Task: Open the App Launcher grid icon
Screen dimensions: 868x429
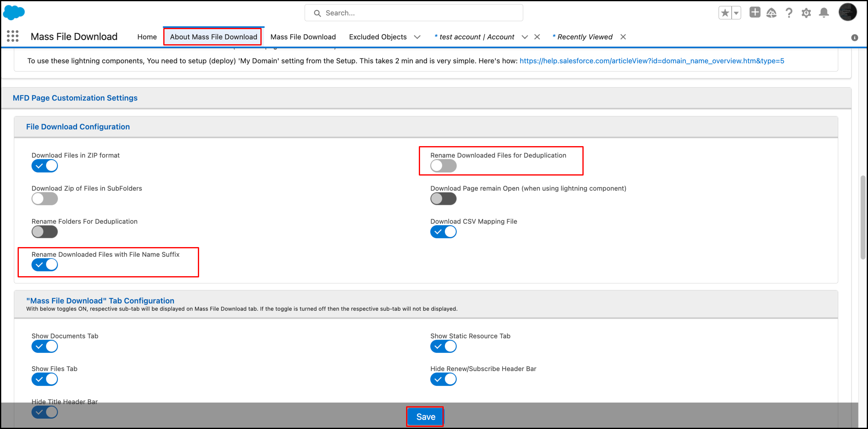Action: tap(12, 36)
